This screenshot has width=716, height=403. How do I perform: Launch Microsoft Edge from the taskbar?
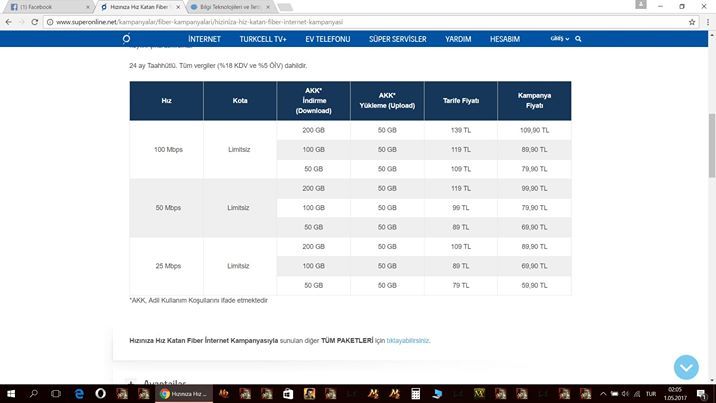coord(79,393)
